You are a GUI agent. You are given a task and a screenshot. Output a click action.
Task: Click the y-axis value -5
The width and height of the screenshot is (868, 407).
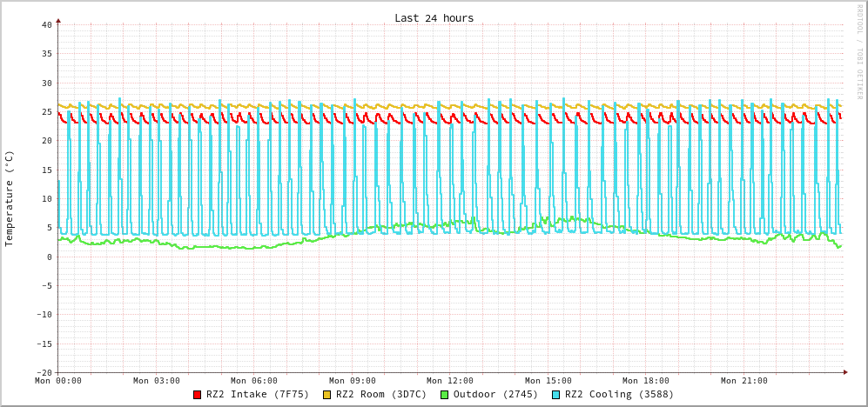pos(46,286)
